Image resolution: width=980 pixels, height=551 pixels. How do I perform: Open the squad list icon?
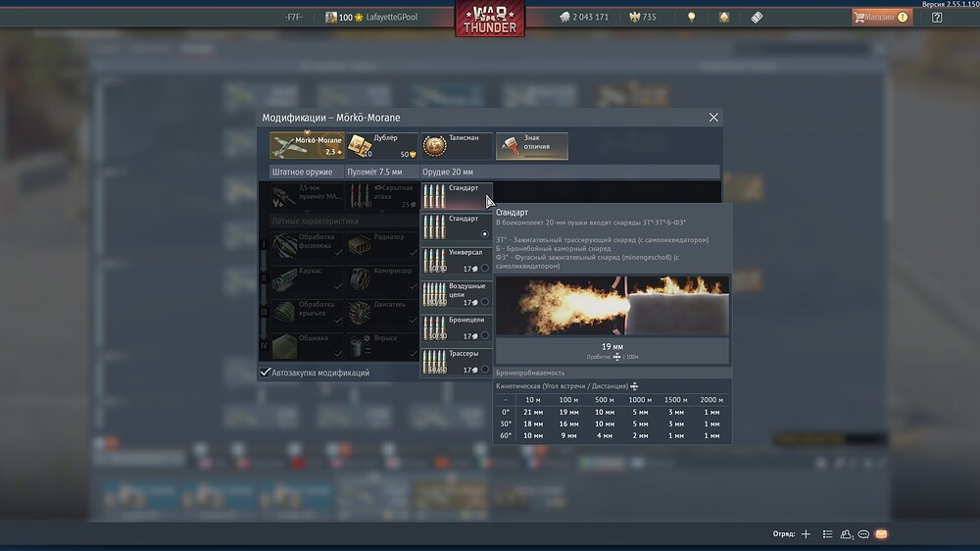827,534
